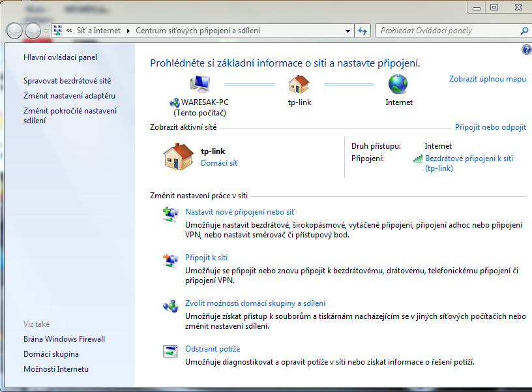Click the homegroup sharing options icon

170,306
